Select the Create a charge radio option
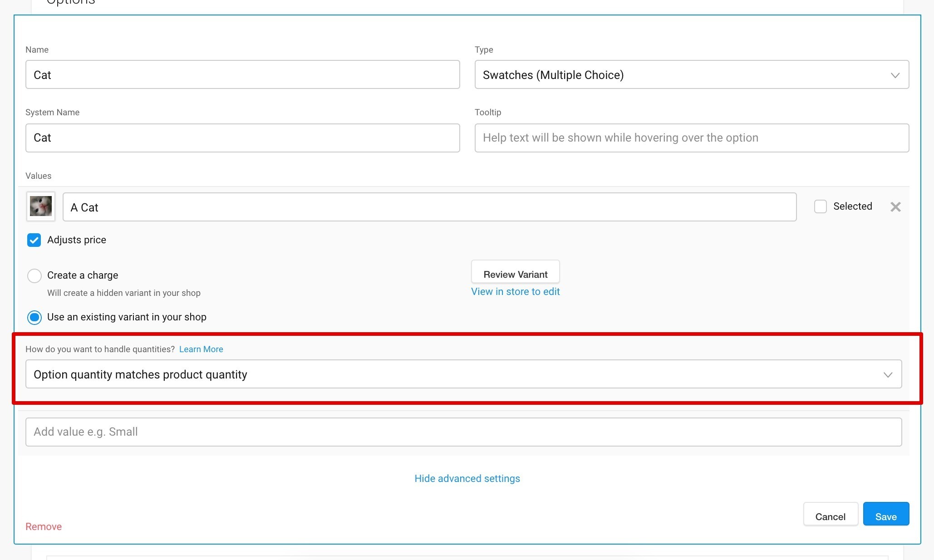Viewport: 934px width, 560px height. tap(34, 275)
